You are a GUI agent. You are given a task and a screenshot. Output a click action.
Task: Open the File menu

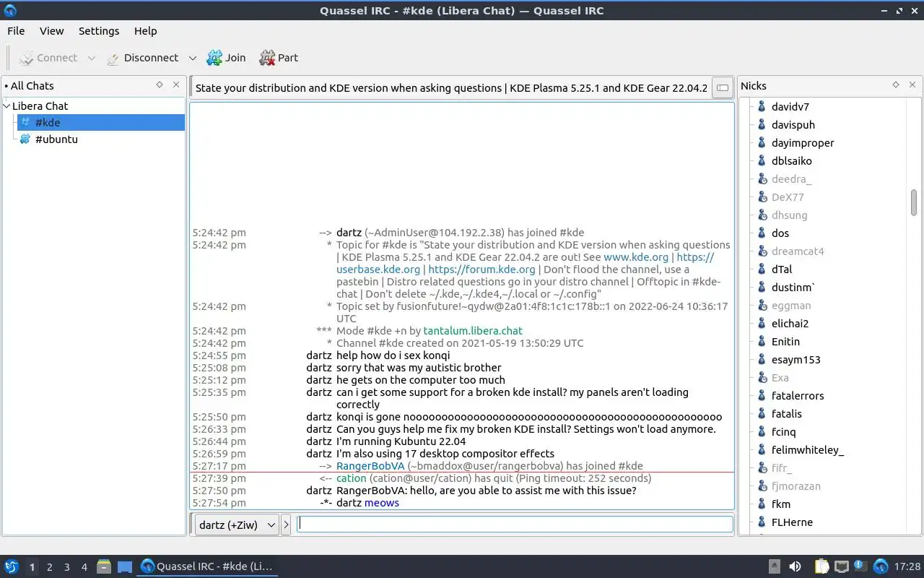[16, 31]
